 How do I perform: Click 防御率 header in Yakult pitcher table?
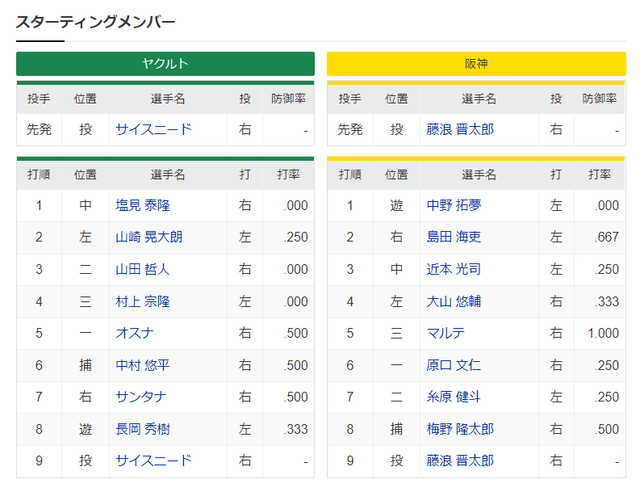[x=289, y=99]
